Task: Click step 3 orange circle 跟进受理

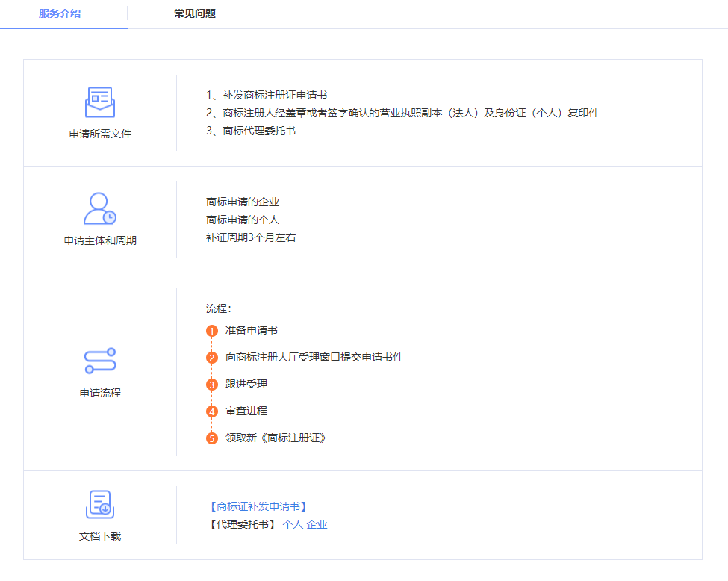Action: coord(212,385)
